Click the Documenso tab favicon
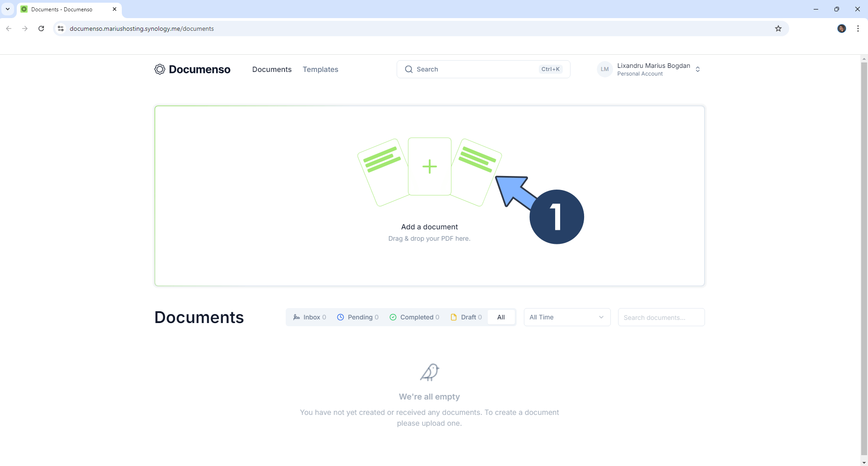The image size is (868, 466). [24, 9]
